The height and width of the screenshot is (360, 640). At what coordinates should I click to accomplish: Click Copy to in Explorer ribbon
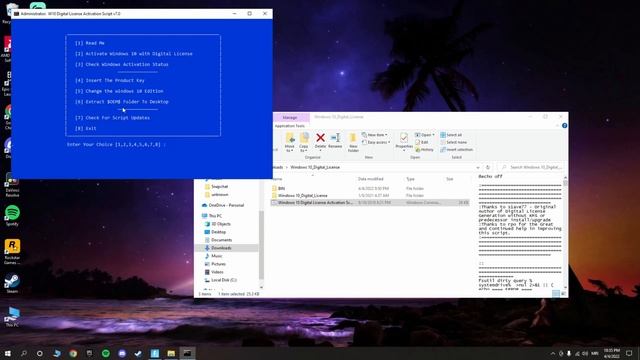[304, 142]
